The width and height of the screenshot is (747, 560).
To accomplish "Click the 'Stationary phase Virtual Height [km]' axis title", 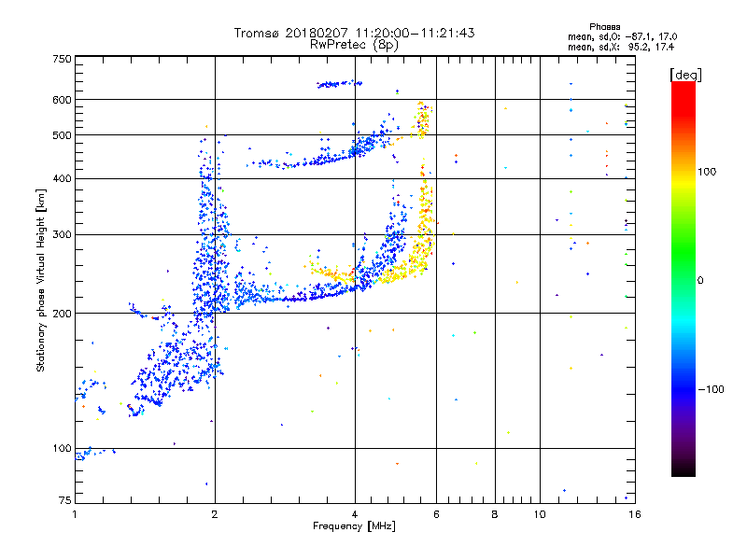I will pyautogui.click(x=41, y=280).
